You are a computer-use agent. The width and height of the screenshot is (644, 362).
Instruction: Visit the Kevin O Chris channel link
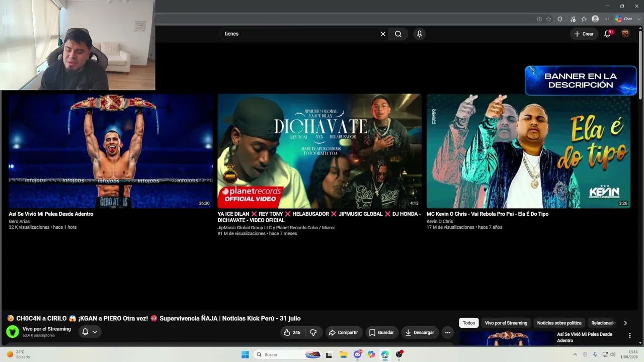[x=440, y=221]
